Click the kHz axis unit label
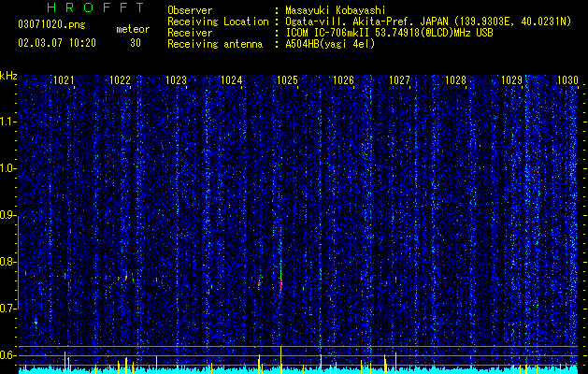588x374 pixels. tap(8, 76)
